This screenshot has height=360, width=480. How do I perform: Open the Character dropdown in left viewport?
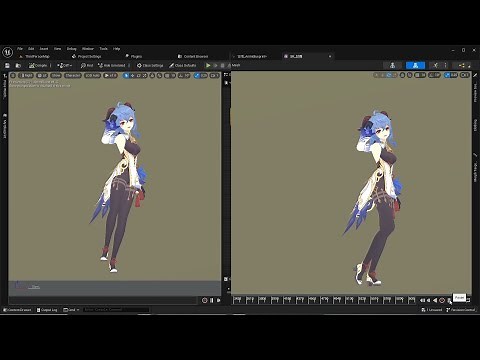(x=73, y=76)
